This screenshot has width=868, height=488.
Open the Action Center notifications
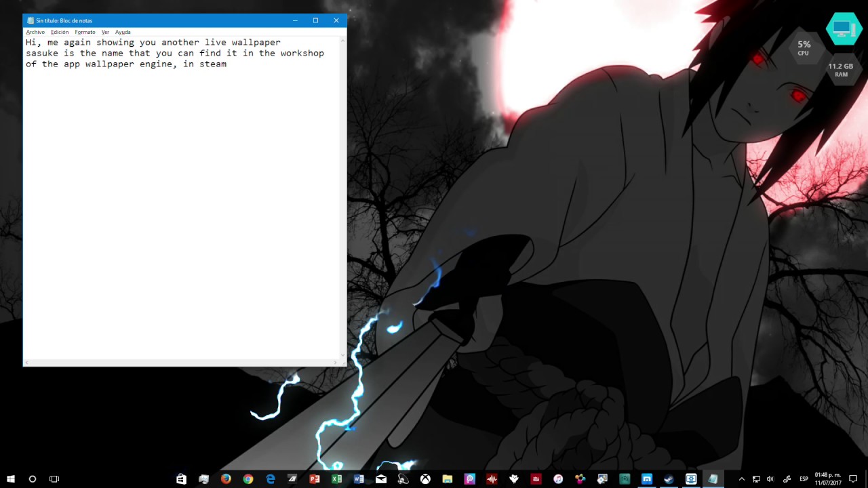(x=853, y=479)
